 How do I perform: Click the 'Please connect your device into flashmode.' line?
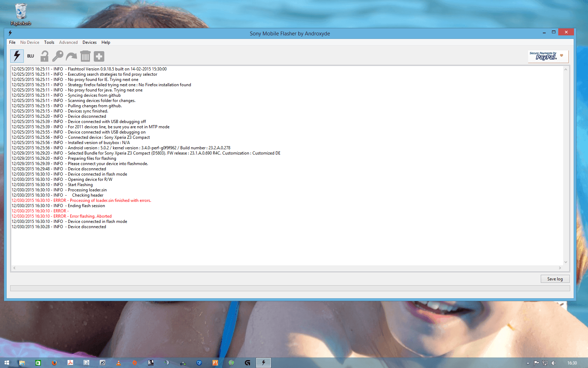point(80,164)
